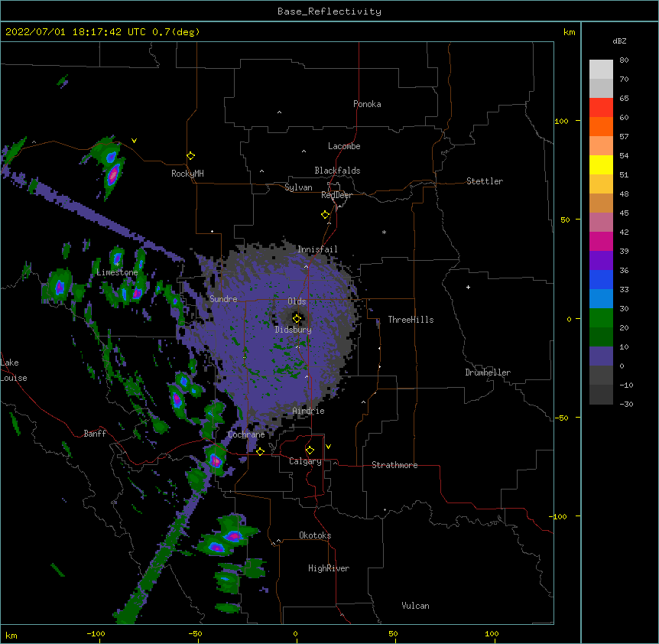The image size is (659, 644).
Task: Click the Olds label
Action: pyautogui.click(x=297, y=301)
